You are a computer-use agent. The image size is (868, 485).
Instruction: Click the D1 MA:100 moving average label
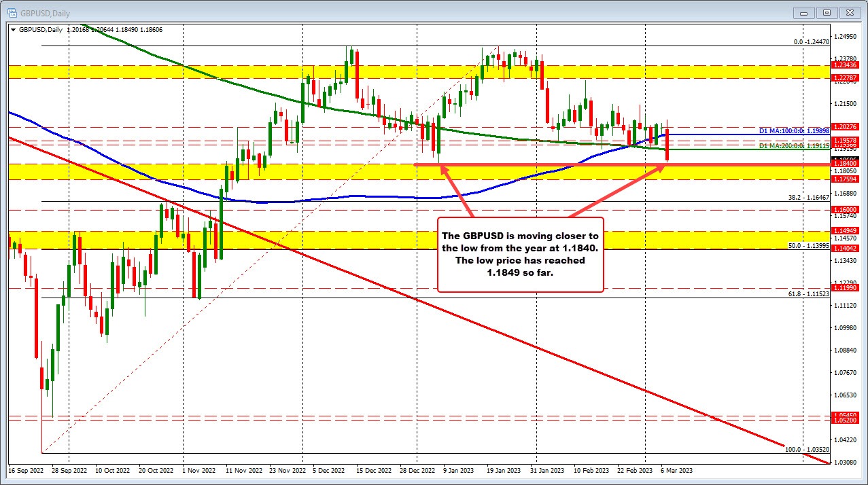793,130
